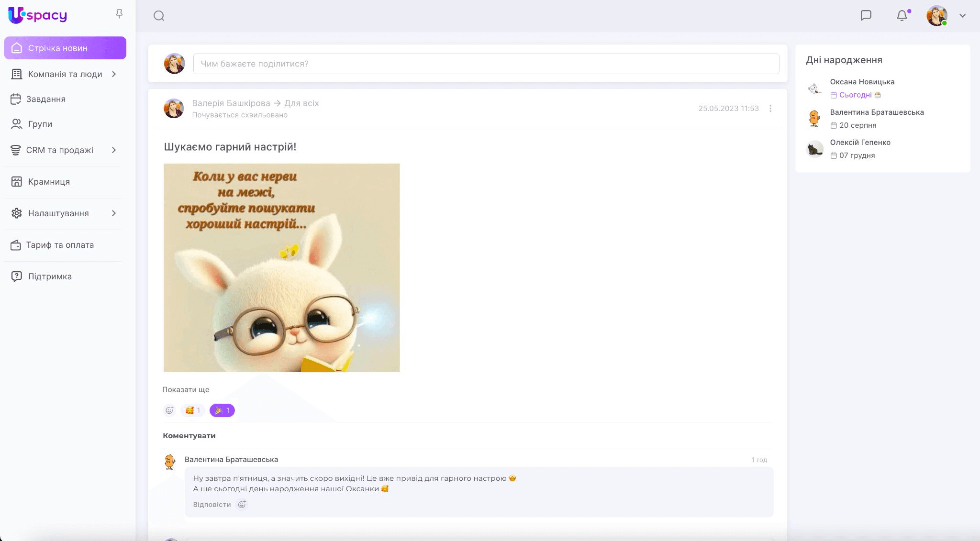980x541 pixels.
Task: Open the chat messages icon
Action: pos(866,15)
